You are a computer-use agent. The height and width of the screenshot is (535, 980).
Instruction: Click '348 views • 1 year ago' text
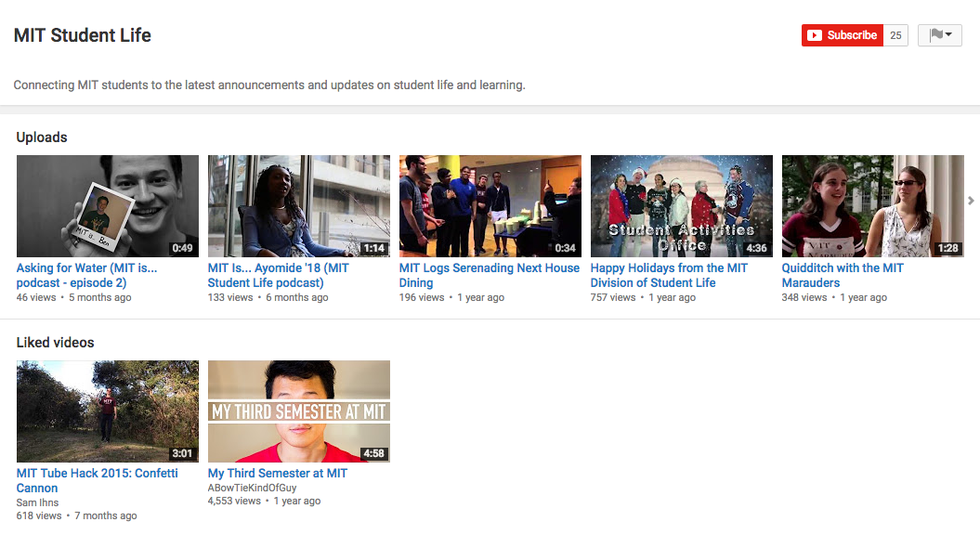point(834,297)
